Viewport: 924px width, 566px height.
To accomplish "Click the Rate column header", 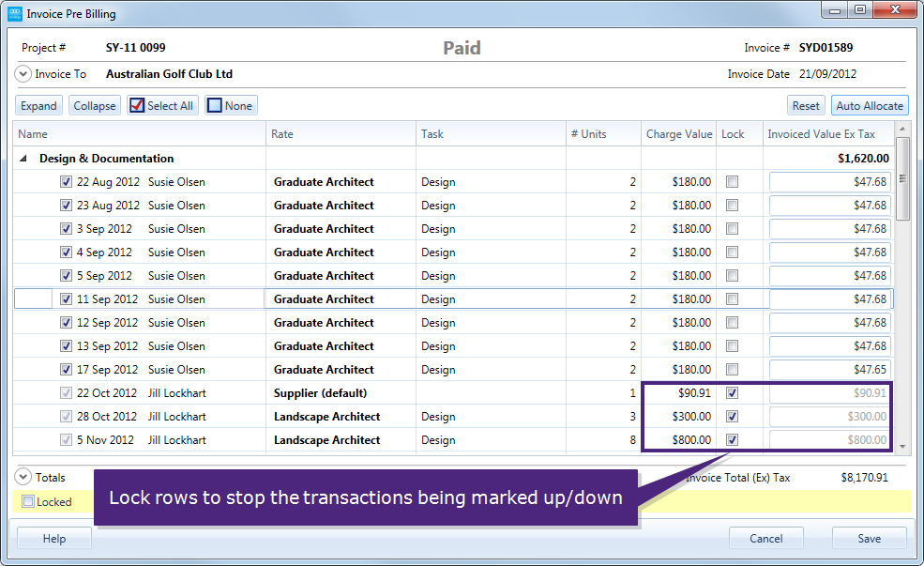I will [x=282, y=134].
